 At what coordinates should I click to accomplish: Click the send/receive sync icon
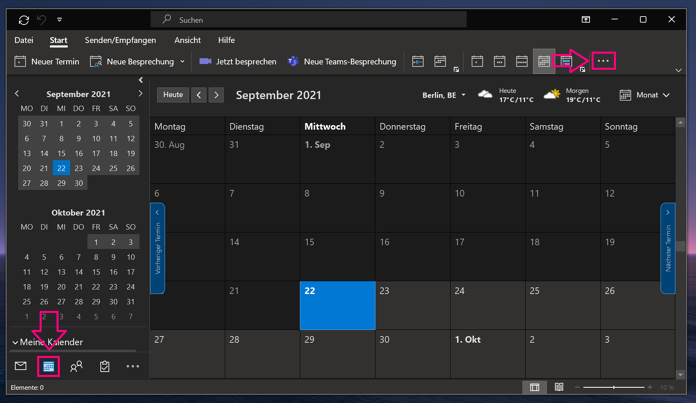24,20
